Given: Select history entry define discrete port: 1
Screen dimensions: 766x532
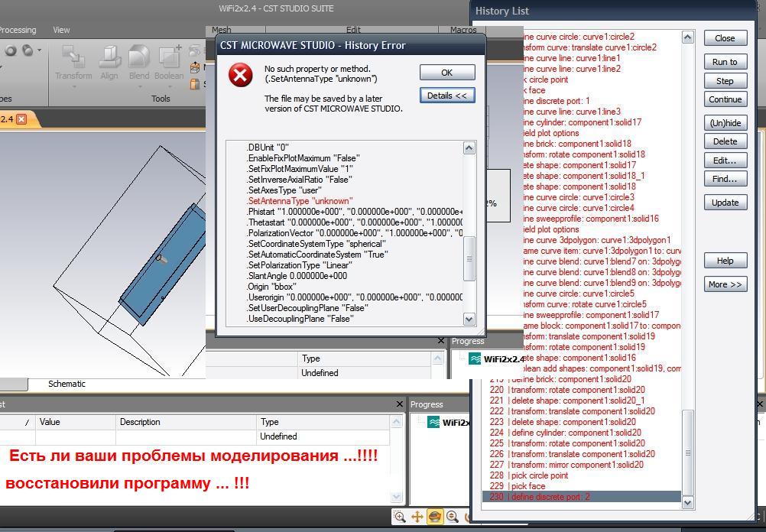Looking at the screenshot, I should tap(557, 101).
